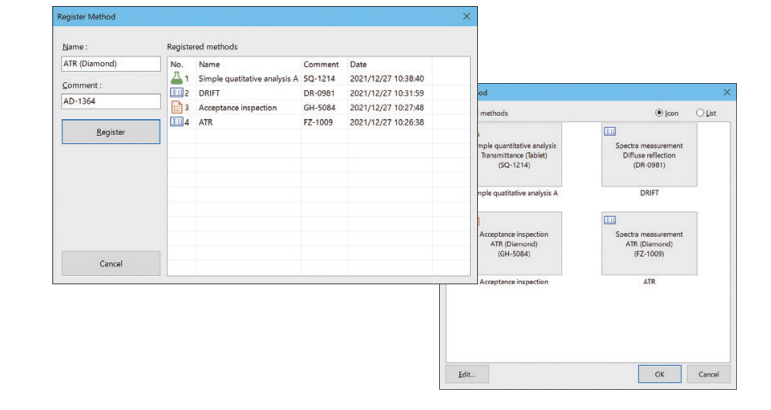Click the DRIFT spectrum icon in row 2
Image resolution: width=771 pixels, height=410 pixels.
point(175,93)
